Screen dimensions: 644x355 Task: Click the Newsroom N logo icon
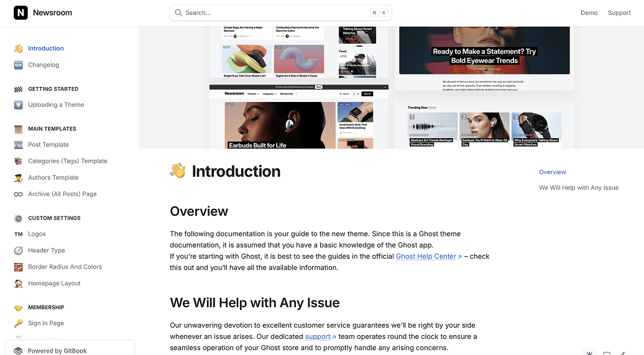pyautogui.click(x=21, y=12)
